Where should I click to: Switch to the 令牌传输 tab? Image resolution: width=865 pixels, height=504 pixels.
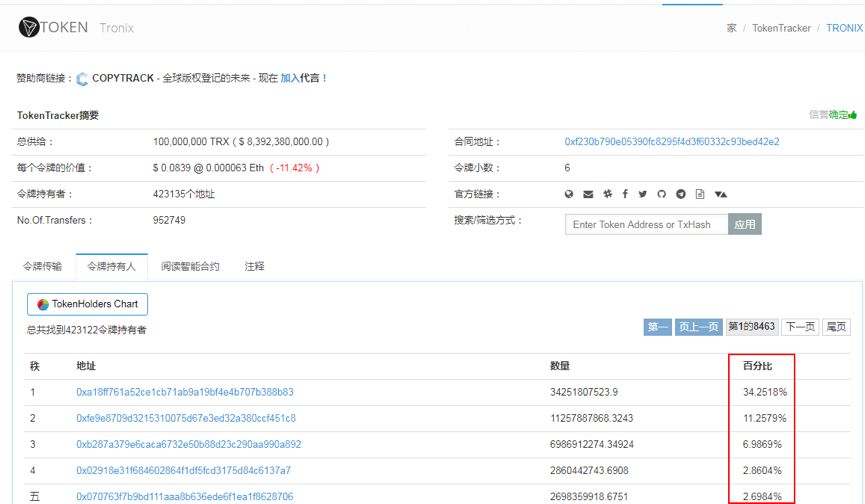point(42,266)
